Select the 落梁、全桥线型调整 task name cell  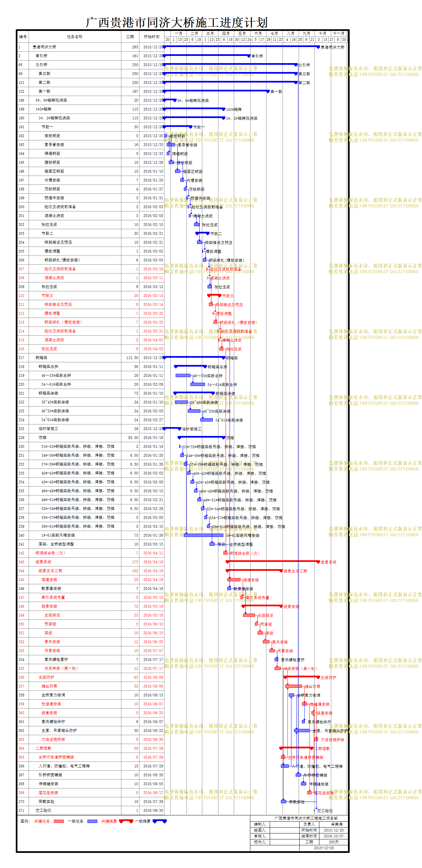pos(56,544)
